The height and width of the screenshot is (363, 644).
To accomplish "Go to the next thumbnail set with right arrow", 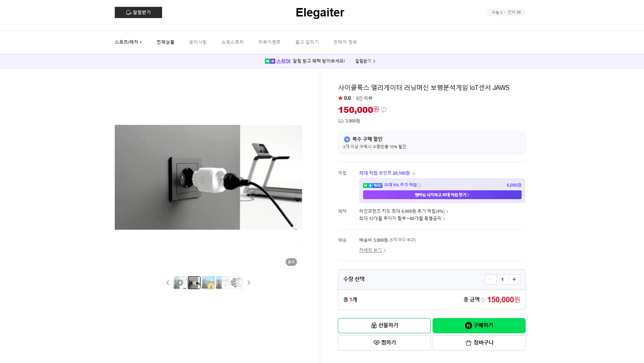I will (249, 283).
